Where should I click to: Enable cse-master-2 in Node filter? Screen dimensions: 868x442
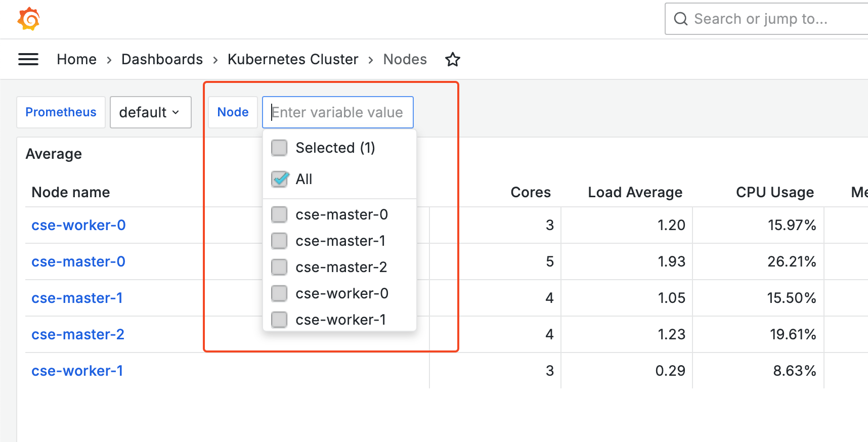click(279, 267)
